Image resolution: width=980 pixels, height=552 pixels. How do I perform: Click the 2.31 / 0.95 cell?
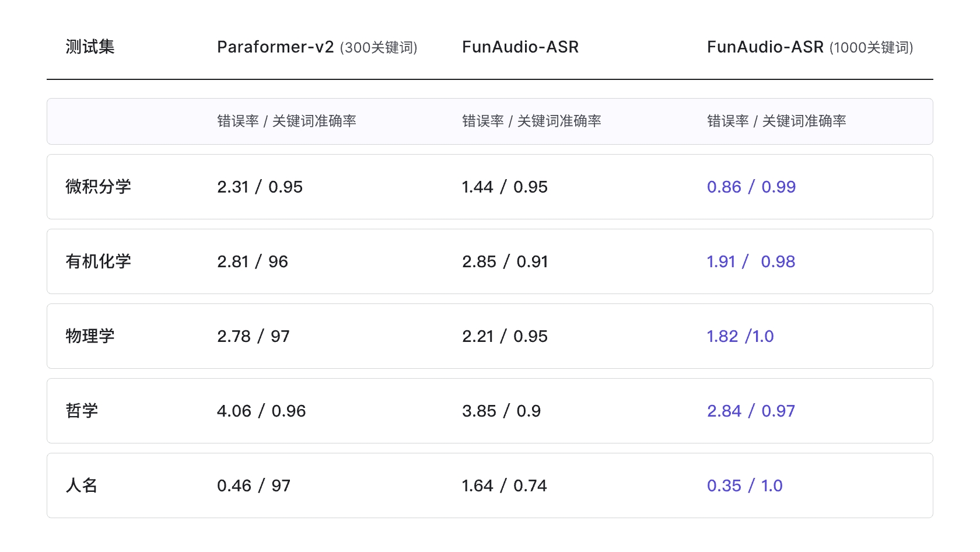260,187
